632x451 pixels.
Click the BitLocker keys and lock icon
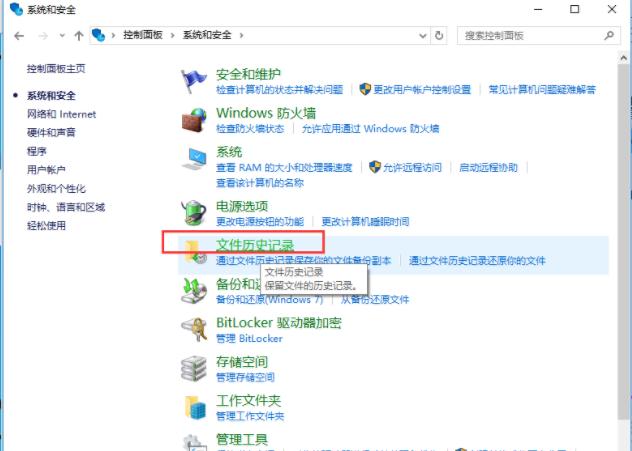[x=194, y=329]
